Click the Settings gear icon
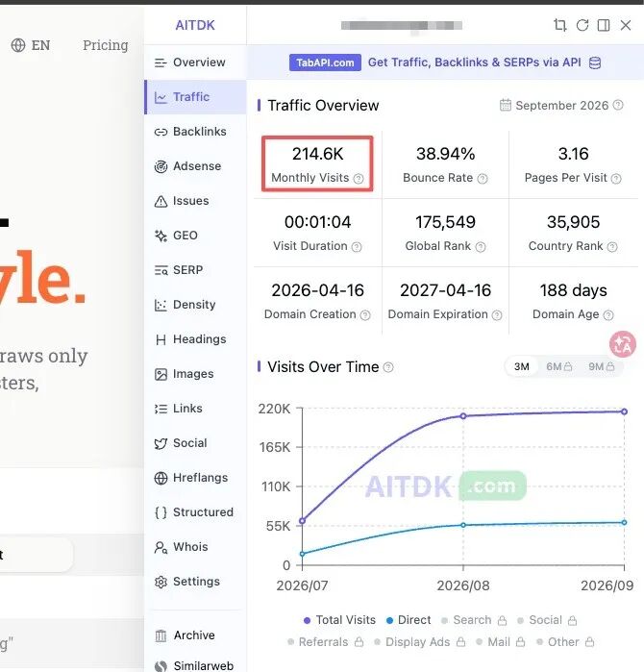Viewport: 644px width, 672px height. pos(161,582)
